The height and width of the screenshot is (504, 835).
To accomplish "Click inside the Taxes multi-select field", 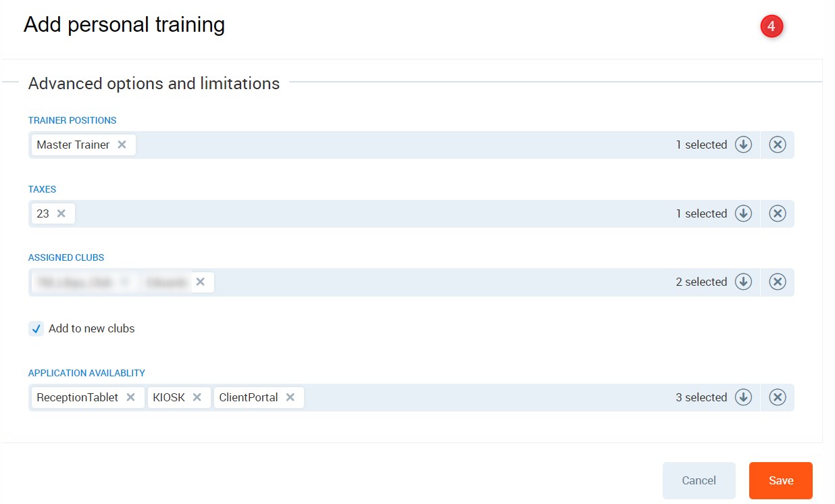I will (372, 213).
